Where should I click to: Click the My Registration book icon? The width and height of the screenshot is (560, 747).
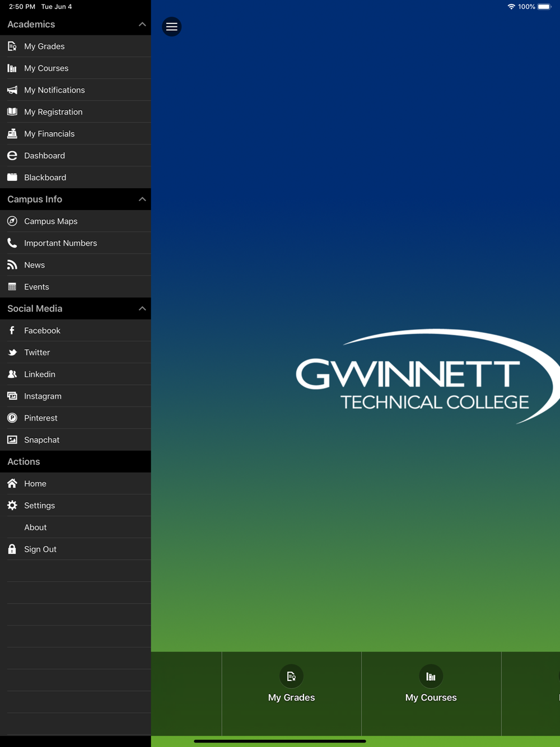12,112
